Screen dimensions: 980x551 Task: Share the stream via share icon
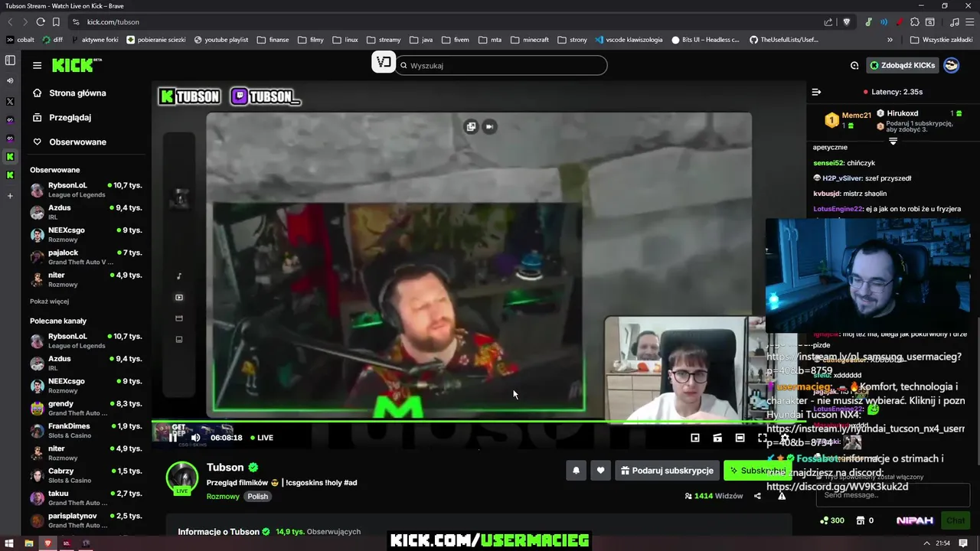point(757,496)
